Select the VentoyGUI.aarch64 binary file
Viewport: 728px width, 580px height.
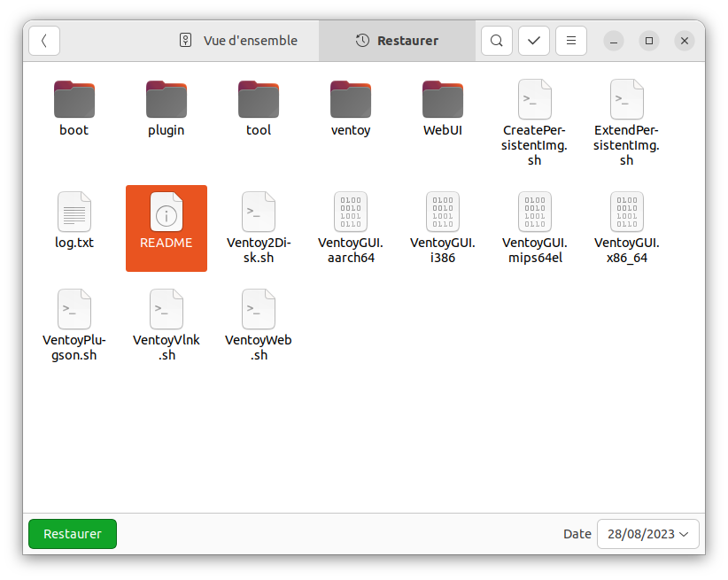pos(351,228)
